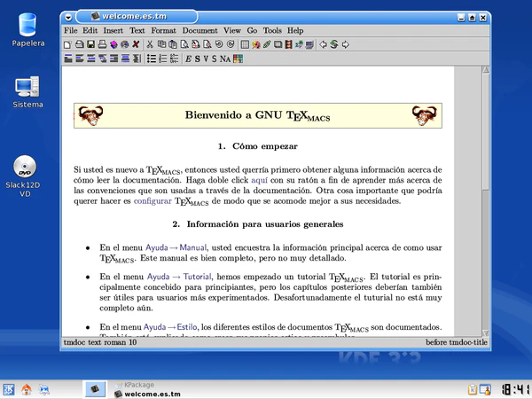
Task: Click the 'configurar' hyperlink
Action: pyautogui.click(x=153, y=201)
